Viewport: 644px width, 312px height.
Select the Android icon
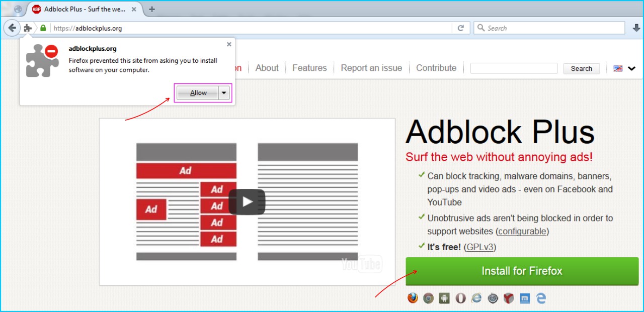click(x=444, y=298)
